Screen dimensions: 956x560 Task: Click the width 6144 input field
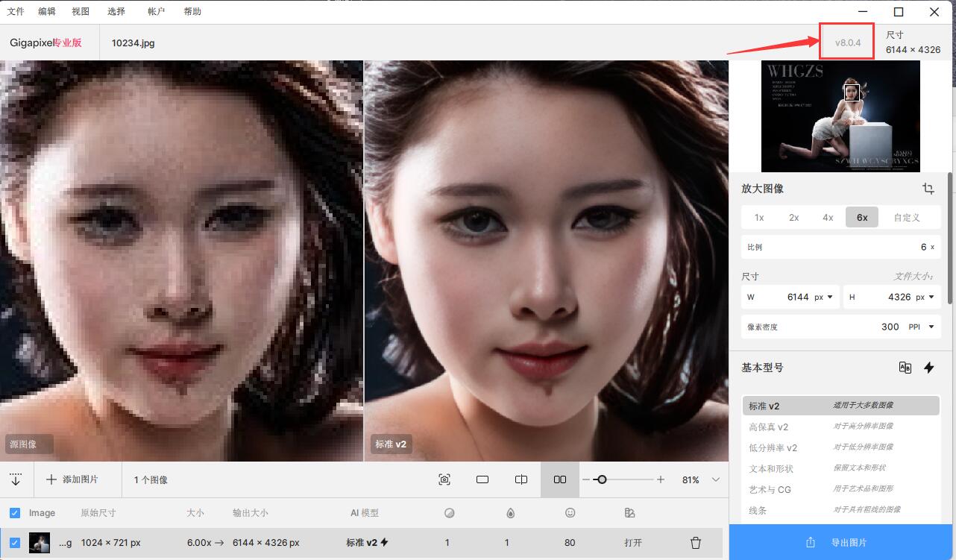click(790, 297)
